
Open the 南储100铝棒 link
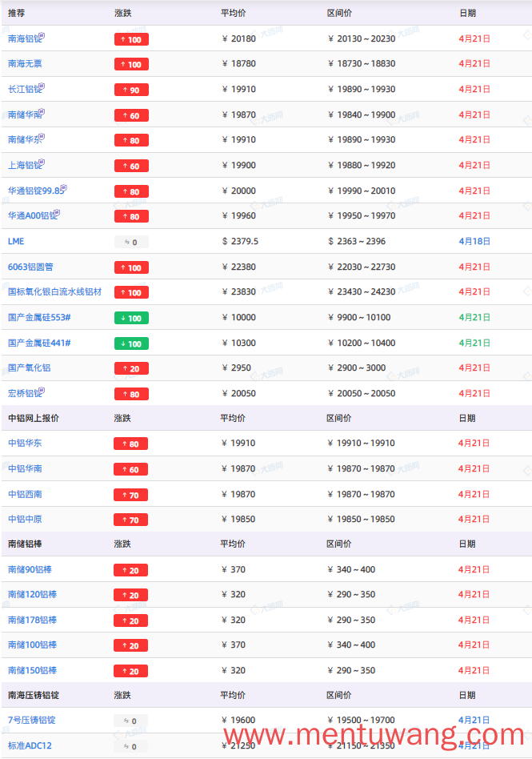(x=32, y=645)
